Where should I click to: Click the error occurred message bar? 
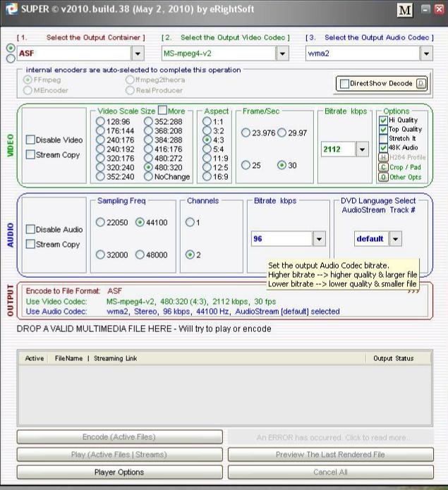[x=331, y=437]
